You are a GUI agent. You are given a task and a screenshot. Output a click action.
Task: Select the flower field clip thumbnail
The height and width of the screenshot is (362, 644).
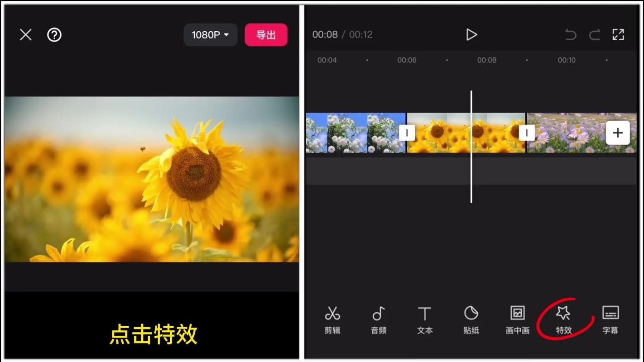point(580,133)
